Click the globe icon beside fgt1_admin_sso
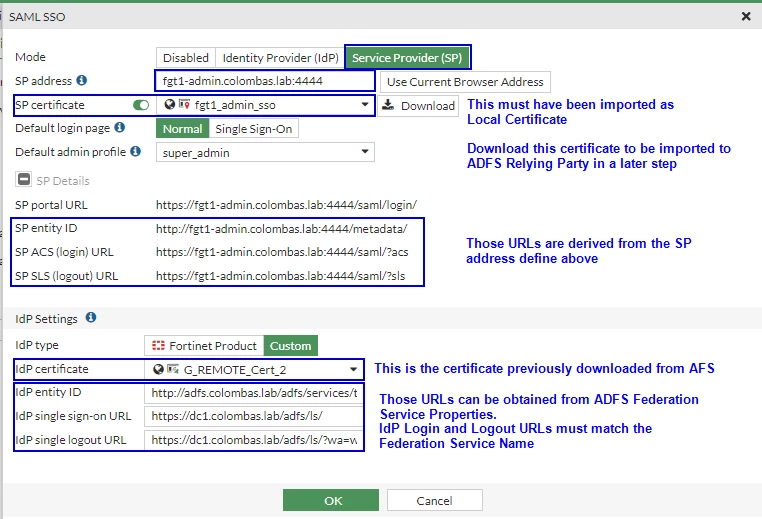762x519 pixels. coord(169,104)
